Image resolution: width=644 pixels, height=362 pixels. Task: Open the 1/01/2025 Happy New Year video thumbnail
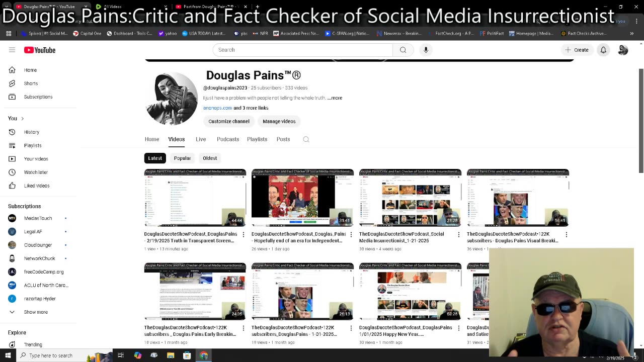410,291
